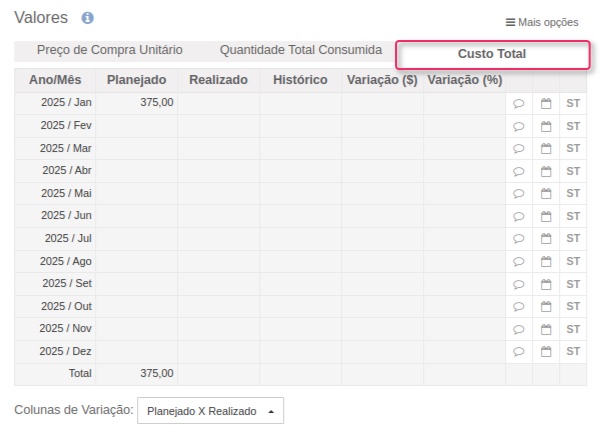This screenshot has height=439, width=603.
Task: Open calendar icon for 2025 / Fev row
Action: coord(546,126)
